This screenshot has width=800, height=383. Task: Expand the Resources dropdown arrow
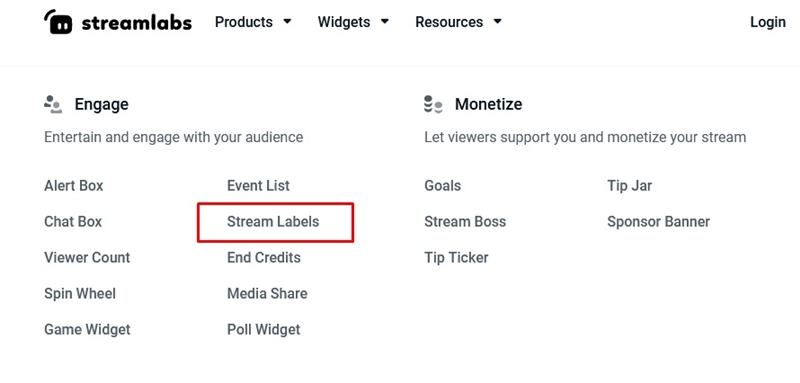click(497, 22)
